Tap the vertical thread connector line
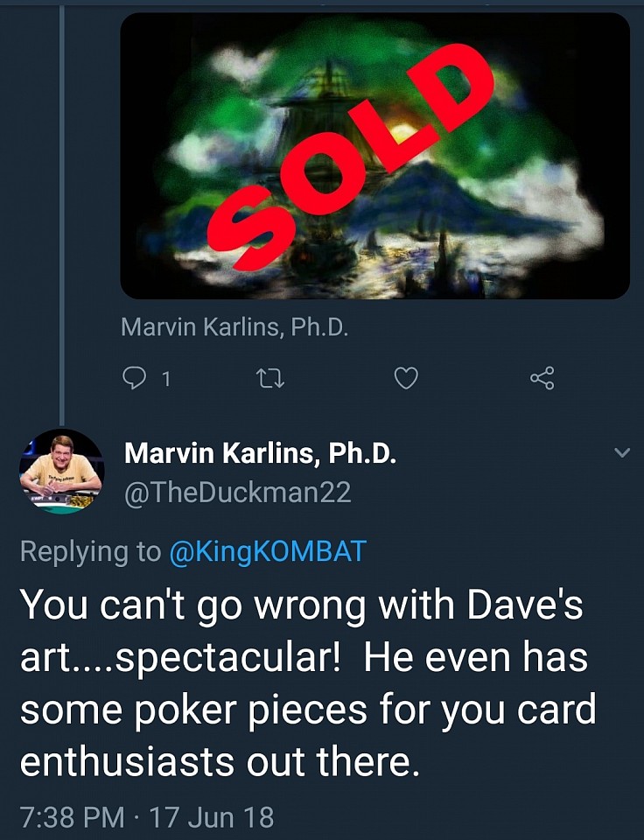644x840 pixels. pos(61,214)
